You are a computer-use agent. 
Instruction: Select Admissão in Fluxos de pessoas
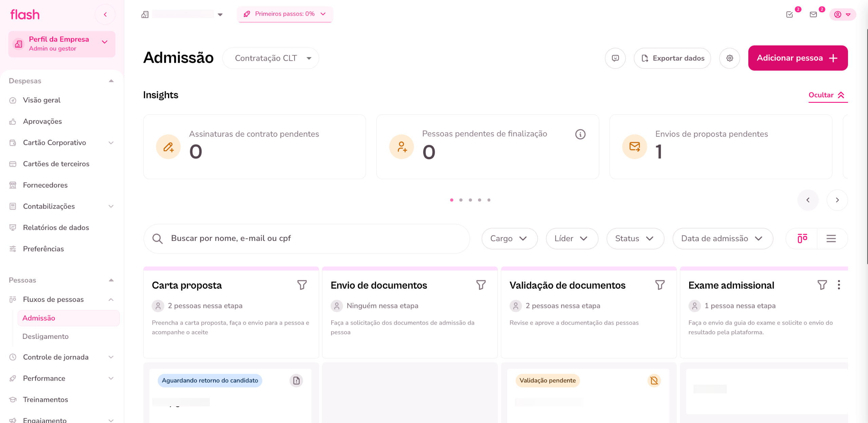[x=69, y=318]
